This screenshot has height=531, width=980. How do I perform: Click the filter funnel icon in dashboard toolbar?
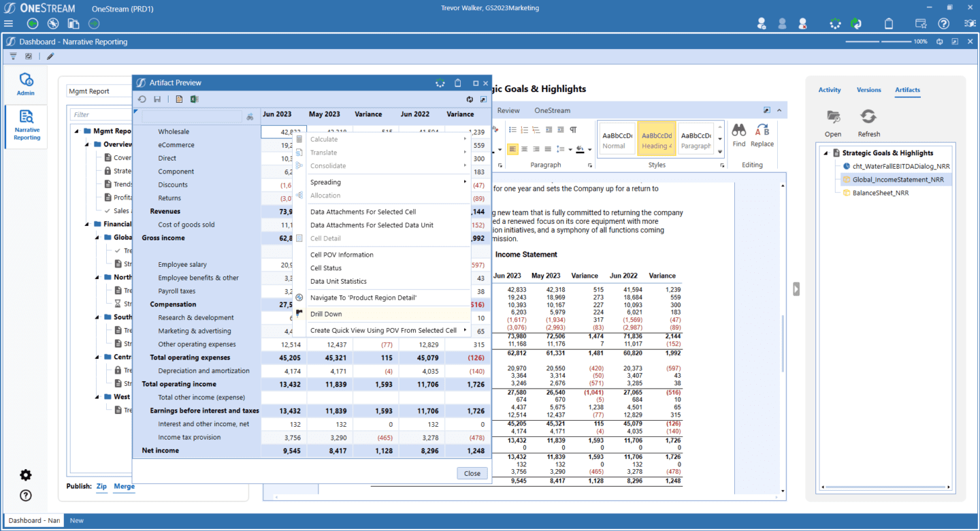click(13, 56)
